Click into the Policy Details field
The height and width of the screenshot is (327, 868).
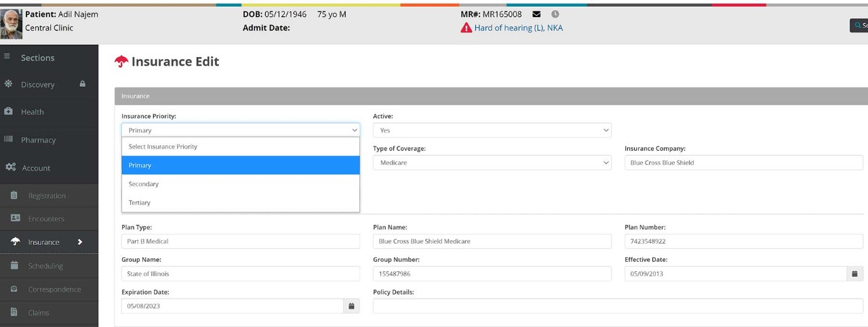[x=617, y=306]
